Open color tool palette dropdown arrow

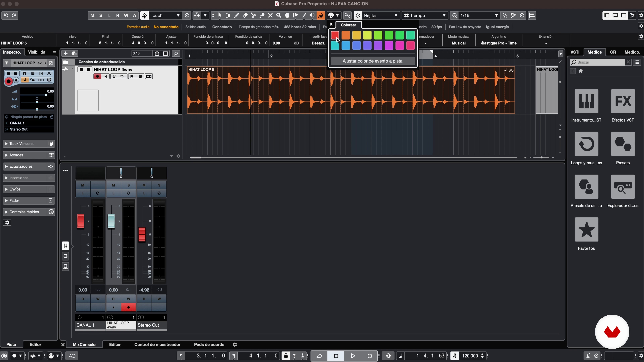tap(337, 15)
